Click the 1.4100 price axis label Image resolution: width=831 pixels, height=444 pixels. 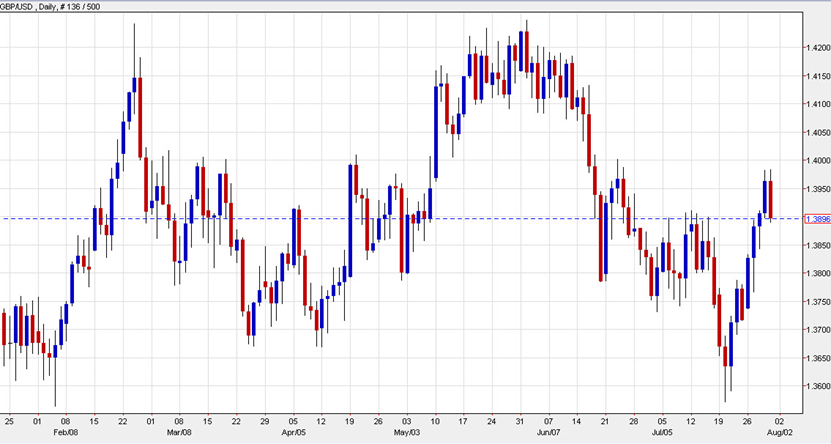click(x=818, y=104)
